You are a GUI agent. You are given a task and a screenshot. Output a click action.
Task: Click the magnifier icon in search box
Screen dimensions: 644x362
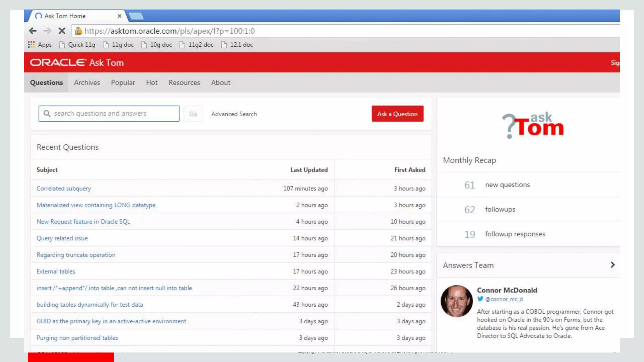(x=47, y=113)
